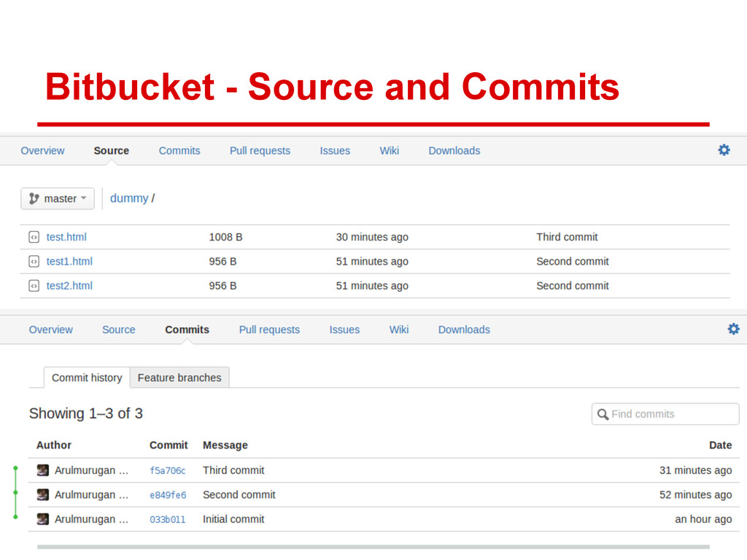The height and width of the screenshot is (560, 747).
Task: Open the master branch dropdown
Action: click(x=58, y=198)
